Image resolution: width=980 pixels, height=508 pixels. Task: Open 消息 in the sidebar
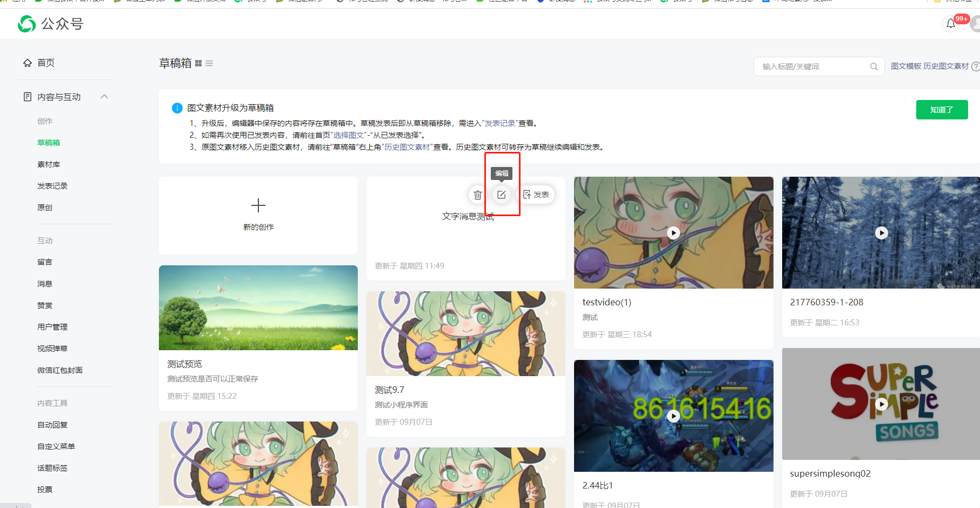45,284
